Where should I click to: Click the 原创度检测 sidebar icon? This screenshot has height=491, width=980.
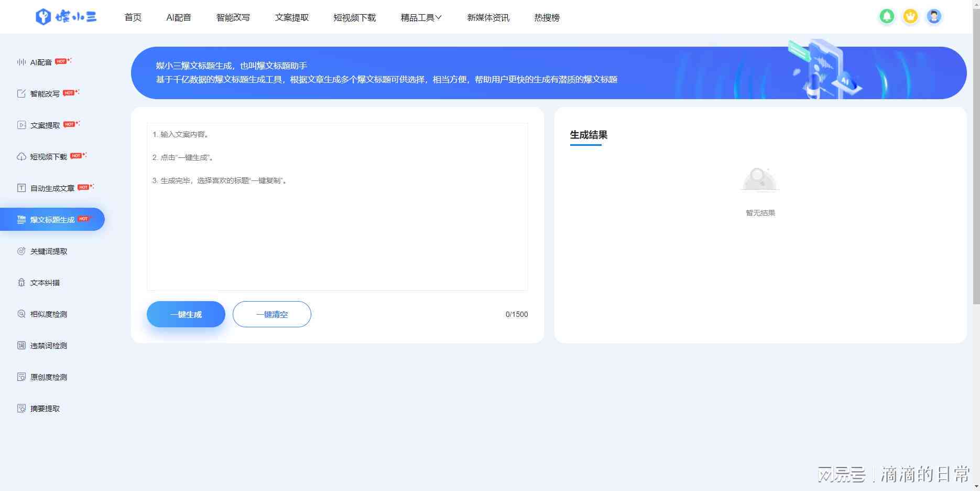[x=21, y=377]
